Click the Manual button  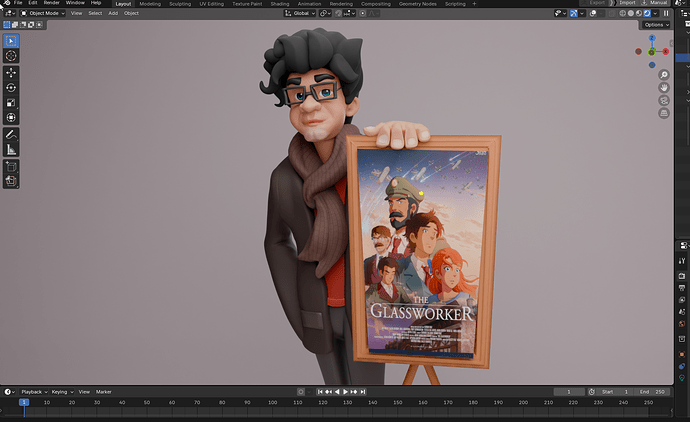tap(655, 3)
